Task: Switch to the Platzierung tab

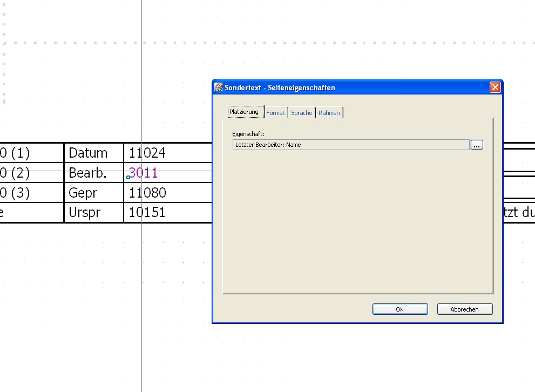Action: [x=244, y=112]
